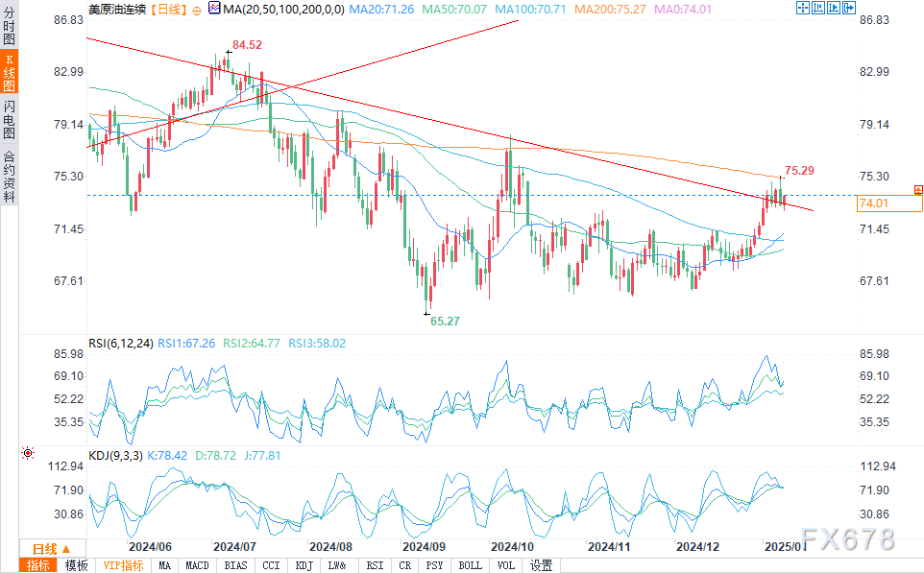The width and height of the screenshot is (924, 573).
Task: Click the red sun icon beside KDJ panel
Action: tap(28, 453)
